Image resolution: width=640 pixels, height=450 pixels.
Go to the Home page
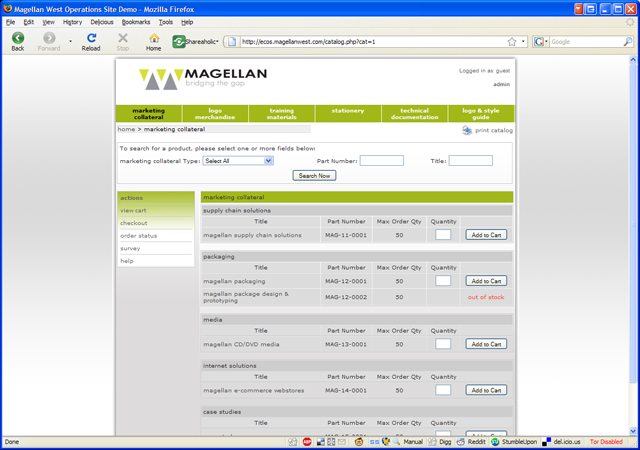(153, 42)
